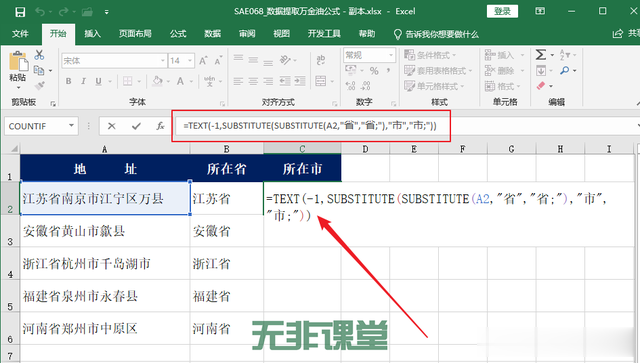Click the AutoSum sigma icon
This screenshot has height=363, width=640.
540,55
